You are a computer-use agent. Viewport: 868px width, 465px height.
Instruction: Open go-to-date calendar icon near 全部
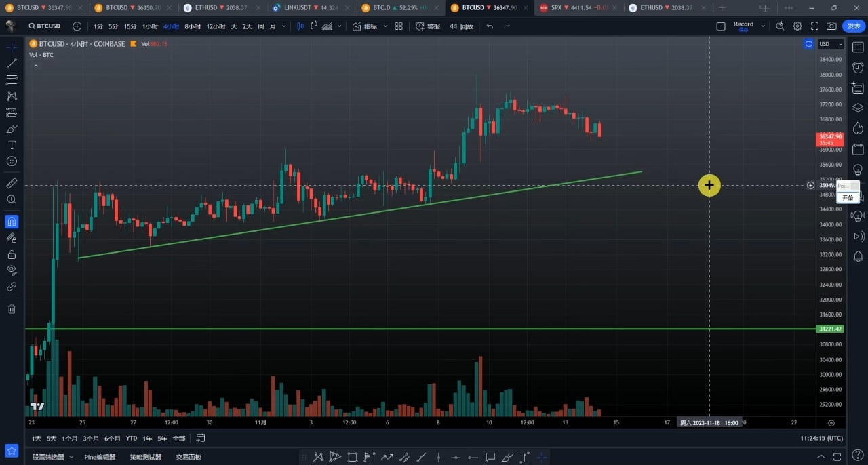pos(201,438)
